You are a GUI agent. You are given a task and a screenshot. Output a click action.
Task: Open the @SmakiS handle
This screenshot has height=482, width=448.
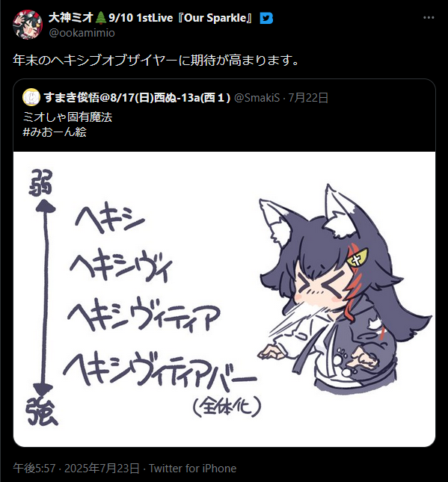pyautogui.click(x=257, y=98)
